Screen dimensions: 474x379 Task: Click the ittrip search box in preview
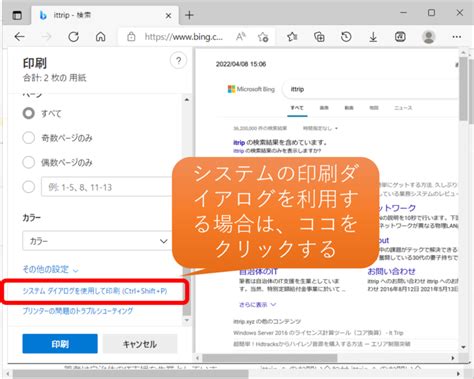pyautogui.click(x=370, y=89)
